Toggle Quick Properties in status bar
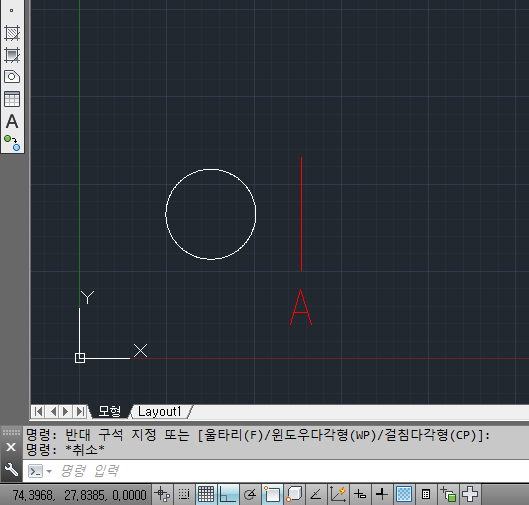This screenshot has width=529, height=505. pos(426,495)
